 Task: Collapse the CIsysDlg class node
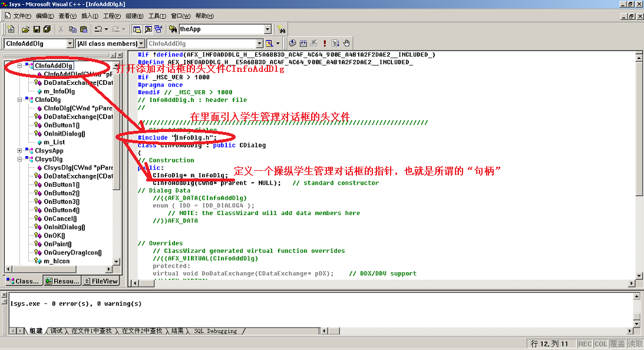[19, 159]
